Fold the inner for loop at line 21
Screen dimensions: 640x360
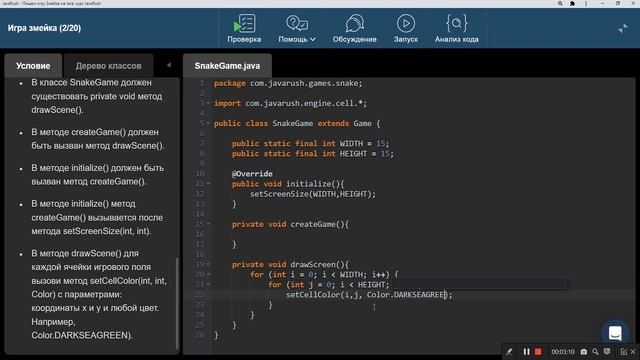(x=208, y=284)
